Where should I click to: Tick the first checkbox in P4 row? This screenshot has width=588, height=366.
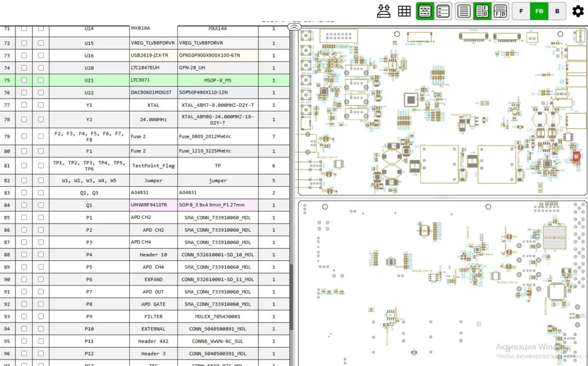click(24, 255)
